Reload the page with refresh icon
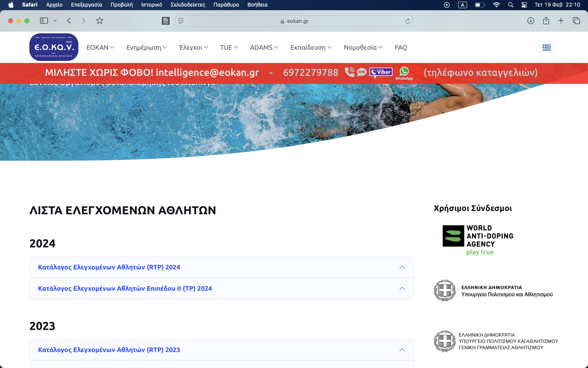Image resolution: width=588 pixels, height=368 pixels. (408, 21)
